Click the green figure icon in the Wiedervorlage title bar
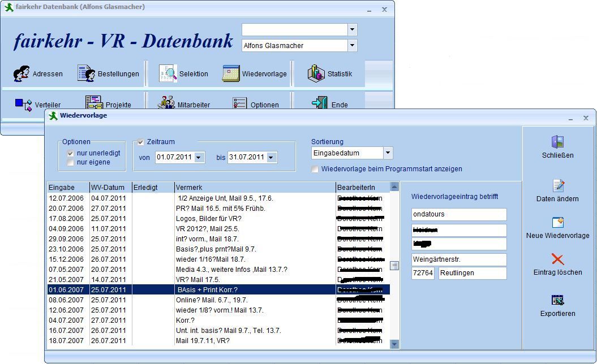The width and height of the screenshot is (597, 364). click(53, 116)
